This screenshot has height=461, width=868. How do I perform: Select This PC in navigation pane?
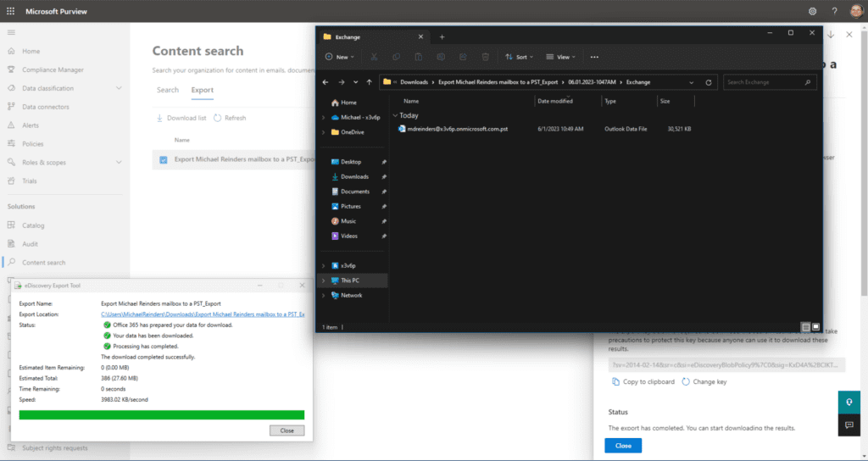click(353, 280)
